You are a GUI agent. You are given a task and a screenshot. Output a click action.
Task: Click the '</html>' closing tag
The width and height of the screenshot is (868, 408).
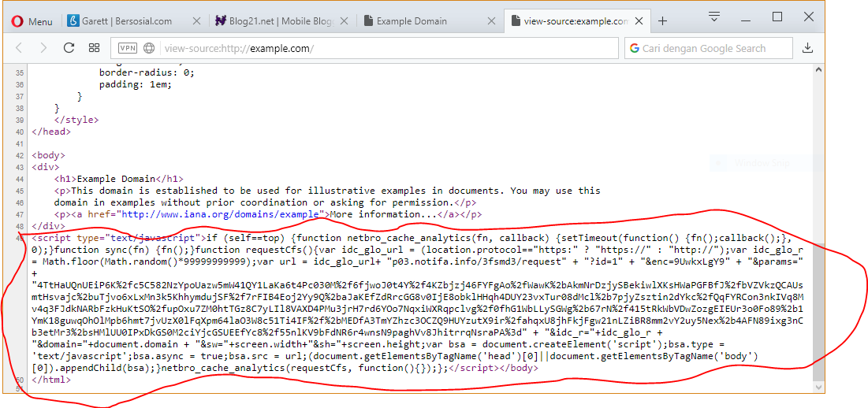51,380
